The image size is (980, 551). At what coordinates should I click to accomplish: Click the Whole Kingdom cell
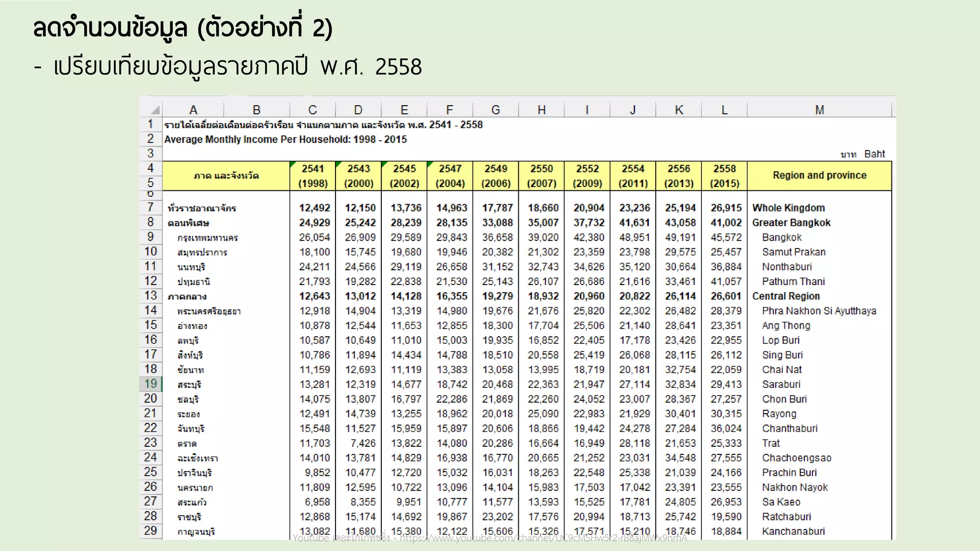click(x=788, y=208)
